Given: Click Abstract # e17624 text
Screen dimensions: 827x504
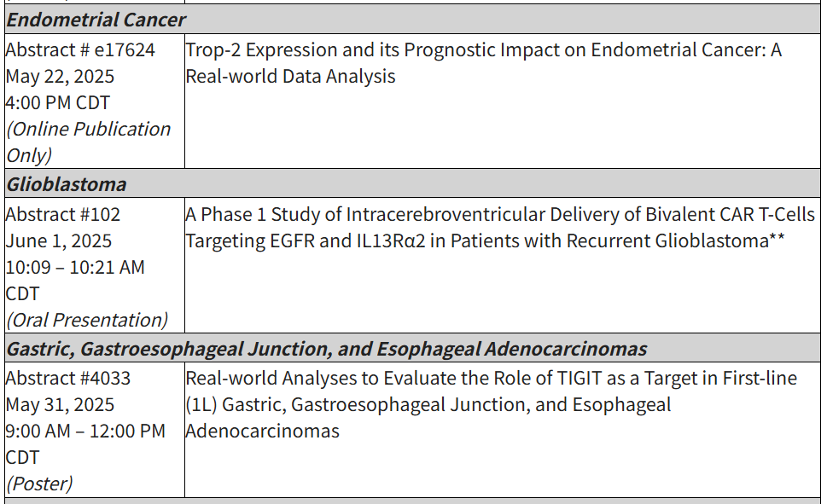Looking at the screenshot, I should (80, 49).
